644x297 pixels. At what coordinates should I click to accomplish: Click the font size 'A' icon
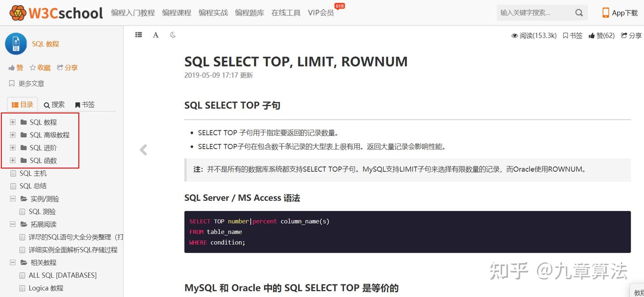point(156,34)
